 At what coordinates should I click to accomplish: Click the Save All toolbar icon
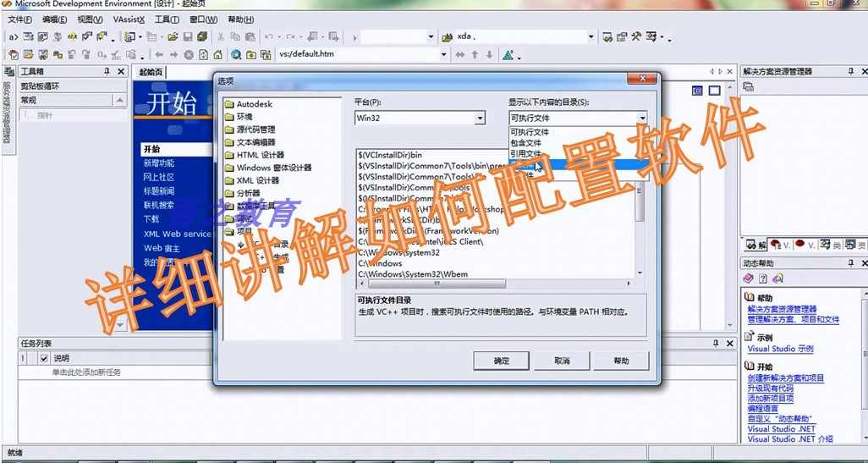pyautogui.click(x=202, y=36)
